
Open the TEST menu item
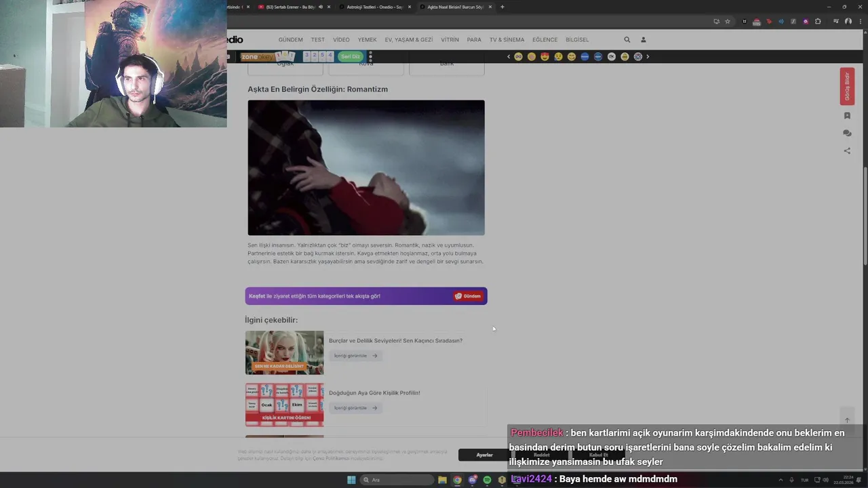pos(318,40)
